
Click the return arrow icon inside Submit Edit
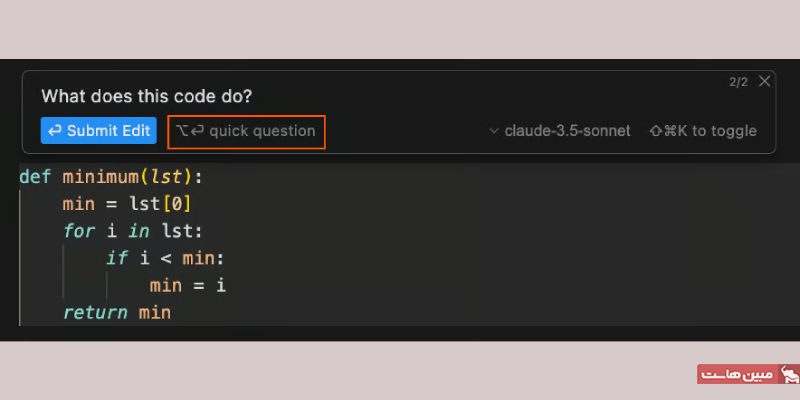pos(55,131)
